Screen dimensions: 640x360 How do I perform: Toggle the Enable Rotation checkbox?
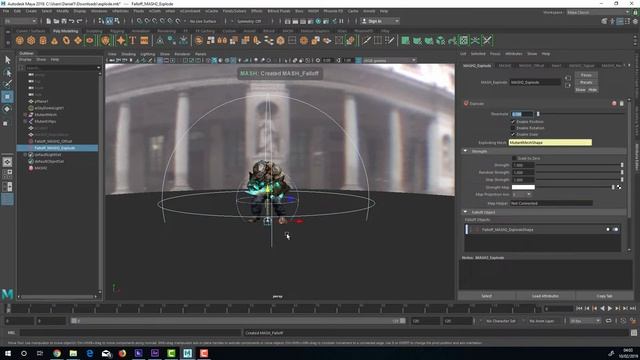[x=513, y=128]
